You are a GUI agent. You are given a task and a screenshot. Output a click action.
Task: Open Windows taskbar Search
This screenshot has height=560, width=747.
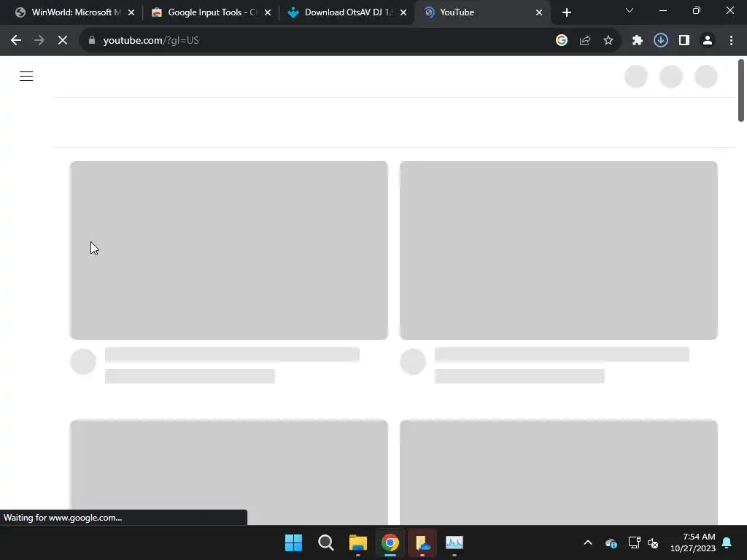tap(326, 542)
